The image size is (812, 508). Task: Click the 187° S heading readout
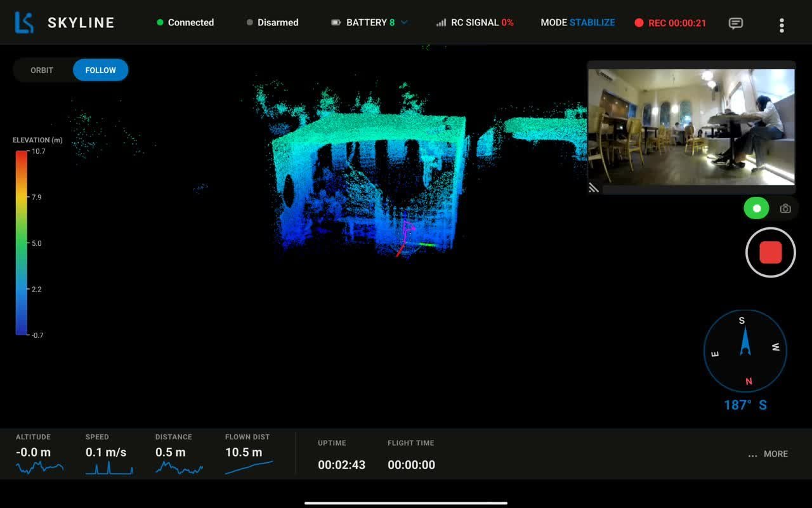coord(745,405)
